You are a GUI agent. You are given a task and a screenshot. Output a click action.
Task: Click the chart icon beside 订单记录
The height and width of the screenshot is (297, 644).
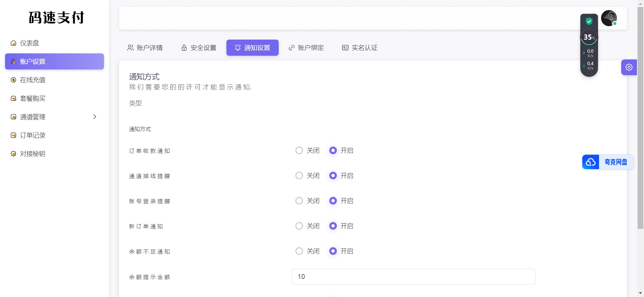pyautogui.click(x=13, y=135)
